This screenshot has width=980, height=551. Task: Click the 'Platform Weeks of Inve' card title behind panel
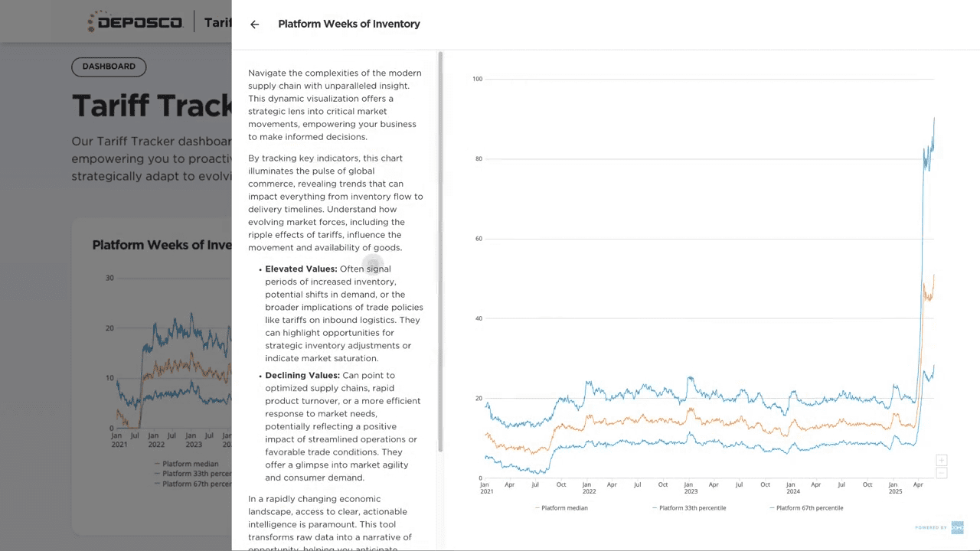(162, 245)
